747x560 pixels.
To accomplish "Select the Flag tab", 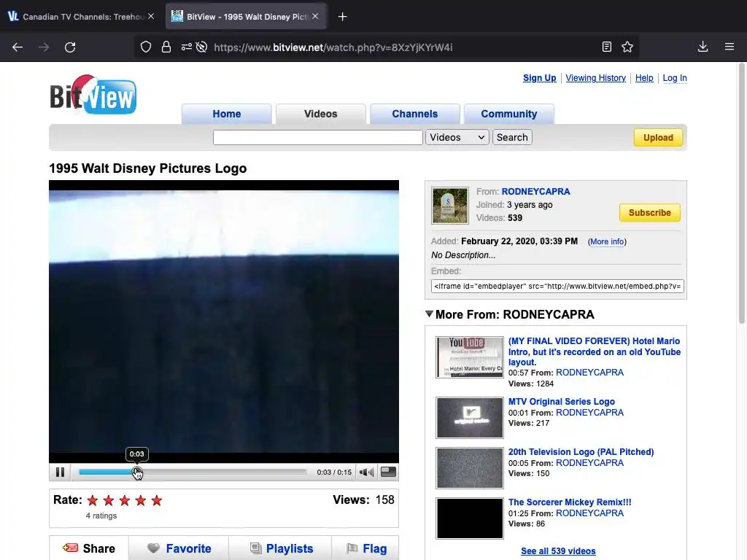I will (365, 548).
